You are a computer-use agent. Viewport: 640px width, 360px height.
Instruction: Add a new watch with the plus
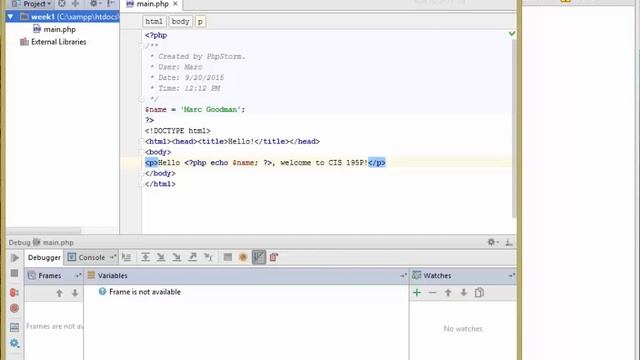coord(417,293)
